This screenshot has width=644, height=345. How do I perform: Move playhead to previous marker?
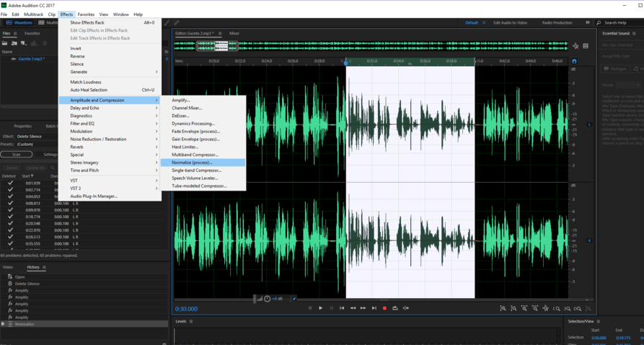point(342,308)
